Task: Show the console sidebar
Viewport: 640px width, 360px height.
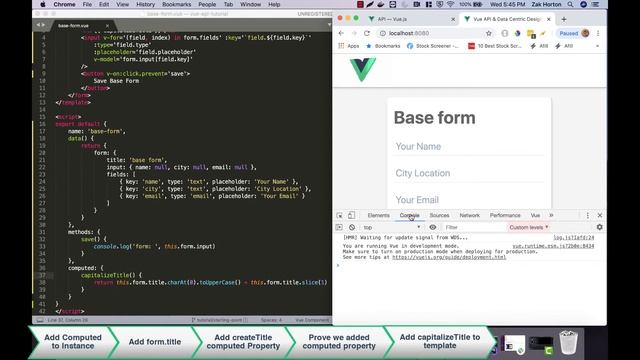Action: pos(339,227)
